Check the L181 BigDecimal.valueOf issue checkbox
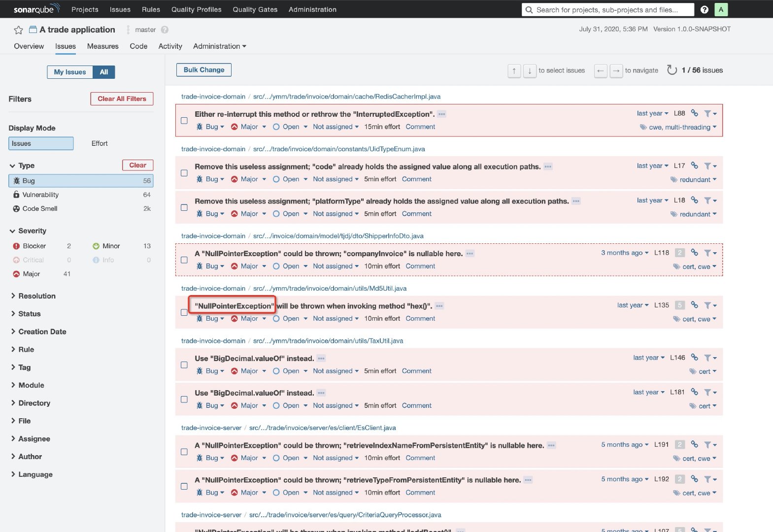The height and width of the screenshot is (532, 773). tap(184, 399)
